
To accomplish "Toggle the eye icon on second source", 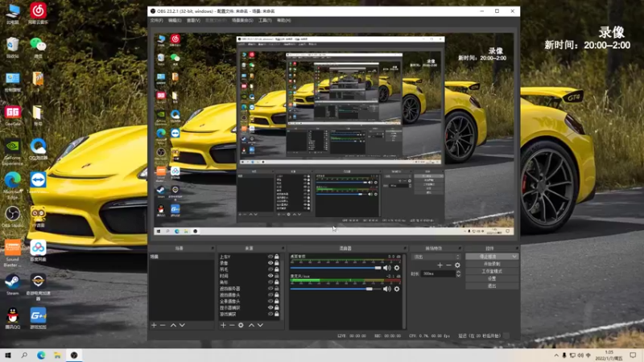I will point(270,263).
